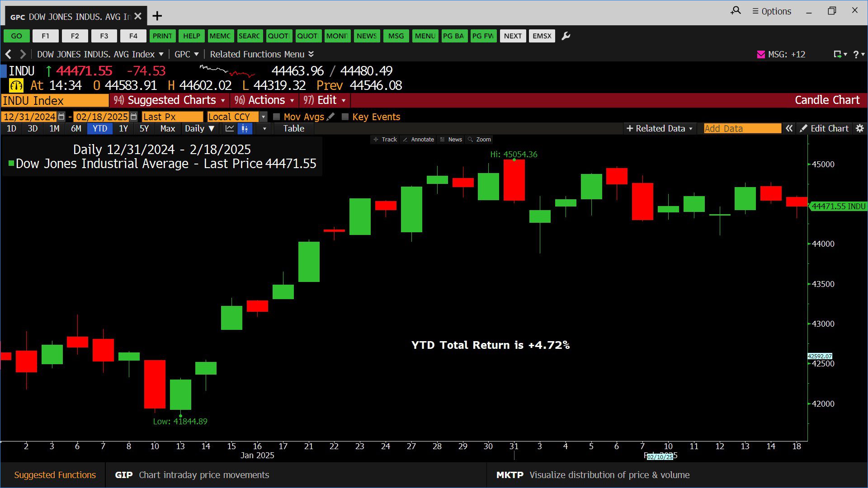Screen dimensions: 868x488
Task: Switch to line chart type icon
Action: coord(230,129)
